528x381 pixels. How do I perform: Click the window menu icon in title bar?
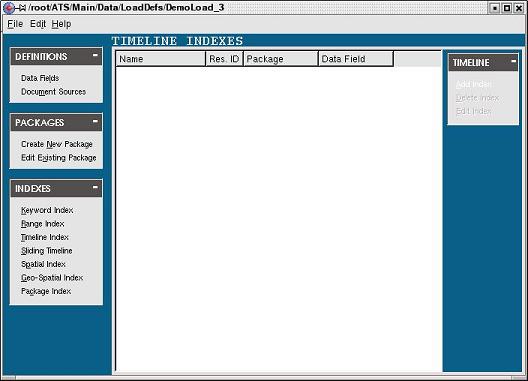[x=9, y=8]
